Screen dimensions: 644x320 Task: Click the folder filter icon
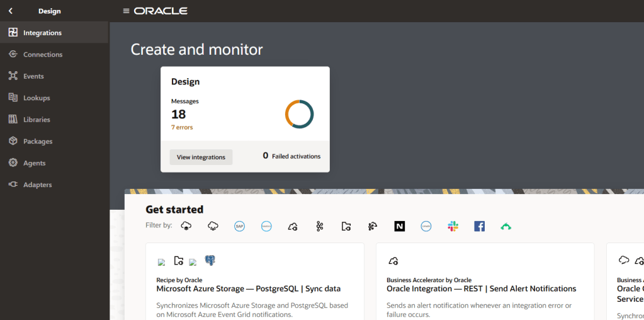point(346,226)
